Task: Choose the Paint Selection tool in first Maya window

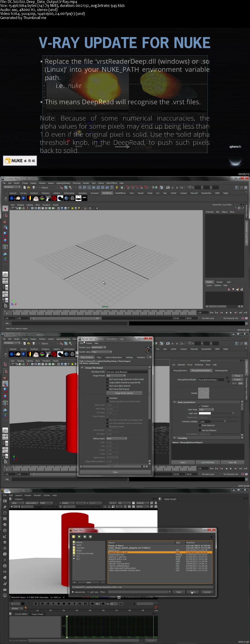Action: coord(5,221)
